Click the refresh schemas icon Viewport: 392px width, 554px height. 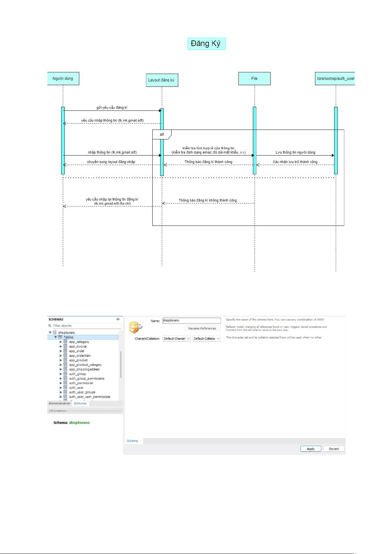pyautogui.click(x=118, y=319)
